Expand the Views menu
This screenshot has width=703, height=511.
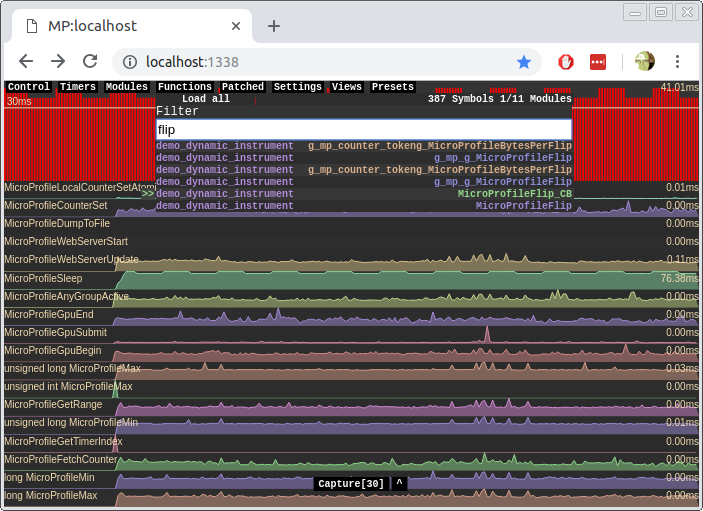[x=347, y=87]
